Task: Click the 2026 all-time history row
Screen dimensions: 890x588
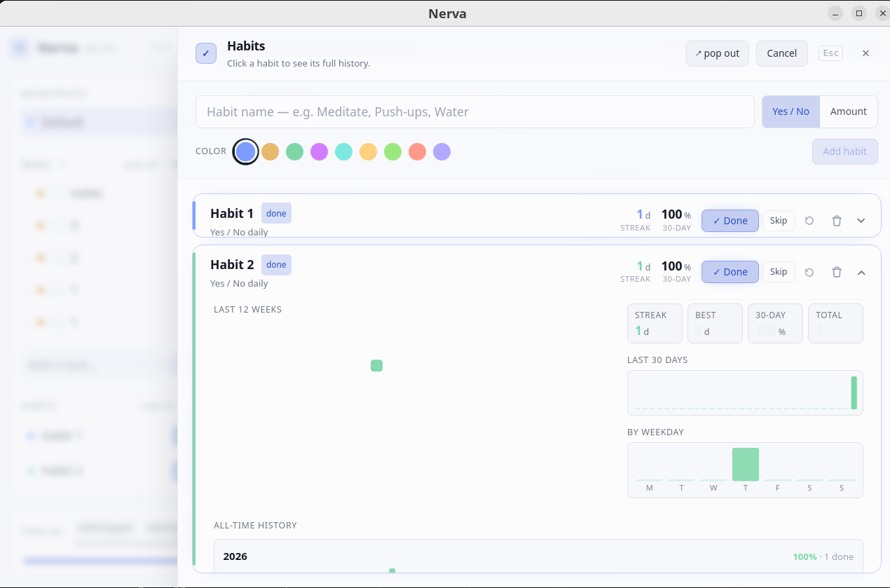Action: (x=538, y=556)
